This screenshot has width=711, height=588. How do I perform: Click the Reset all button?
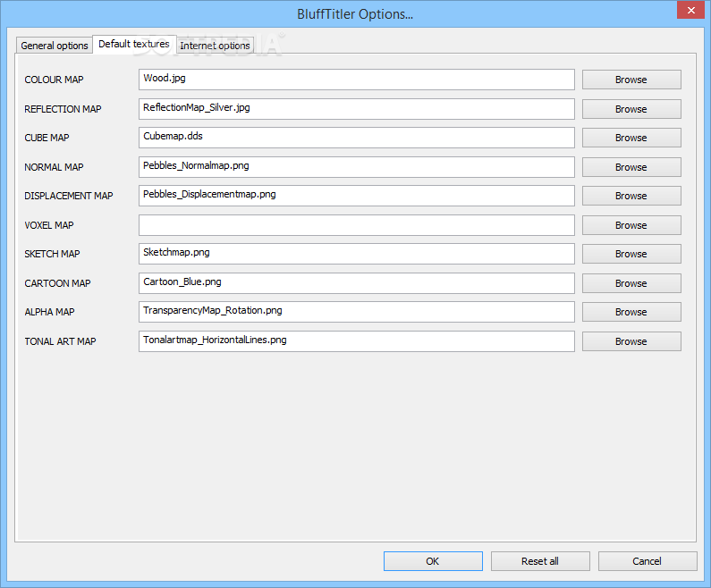[x=540, y=561]
